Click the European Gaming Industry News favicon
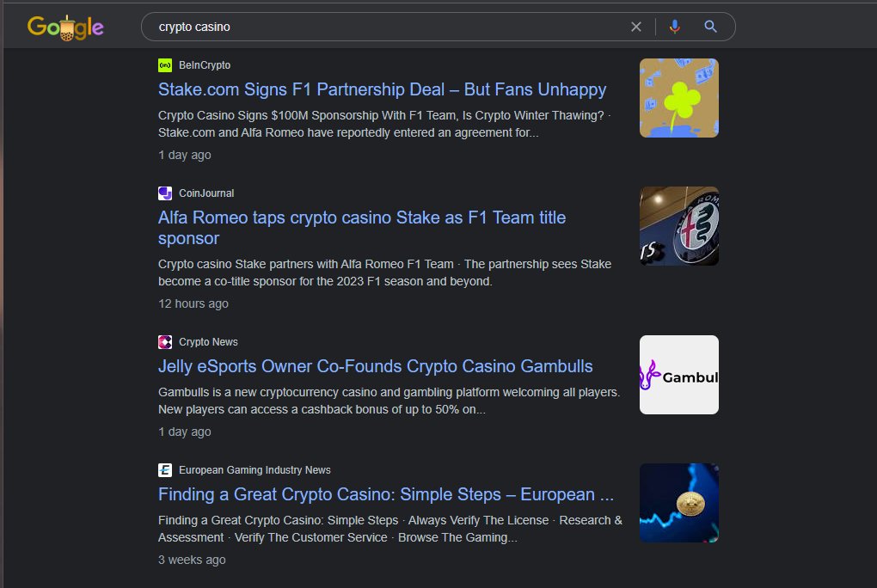The height and width of the screenshot is (588, 877). click(x=165, y=469)
